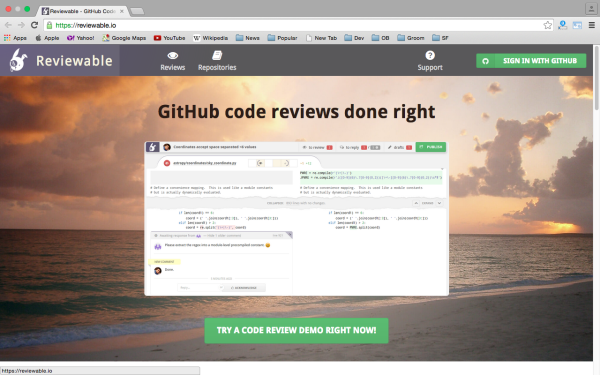Viewport: 600px width, 375px height.
Task: Click the headline GitHub code reviews done right
Action: (296, 112)
